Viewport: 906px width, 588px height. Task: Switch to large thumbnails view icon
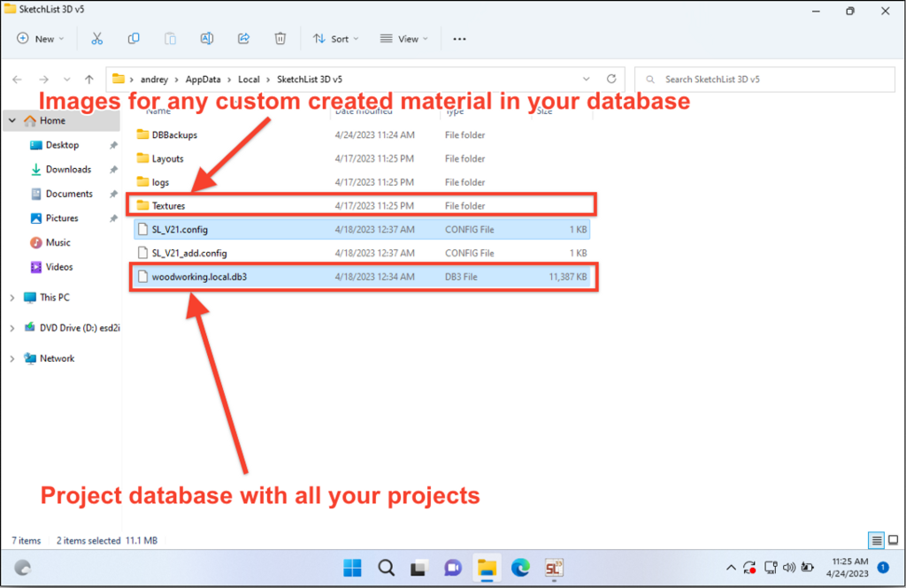[x=894, y=540]
